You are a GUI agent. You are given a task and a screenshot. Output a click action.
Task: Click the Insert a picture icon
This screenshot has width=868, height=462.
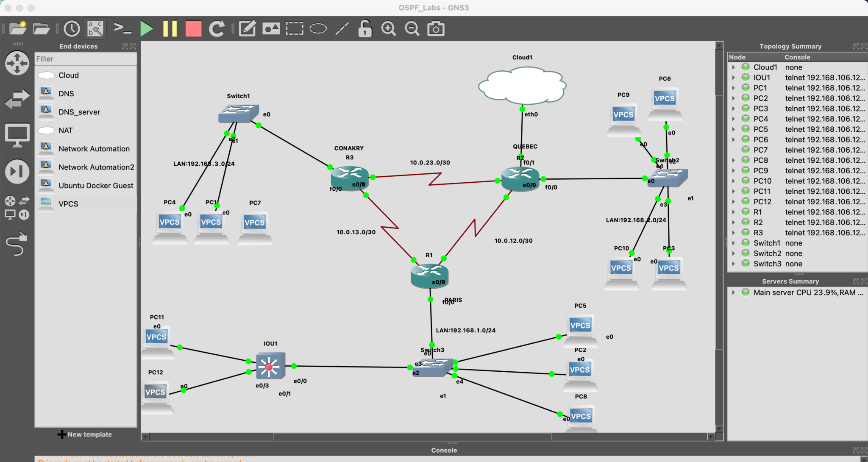pyautogui.click(x=271, y=28)
